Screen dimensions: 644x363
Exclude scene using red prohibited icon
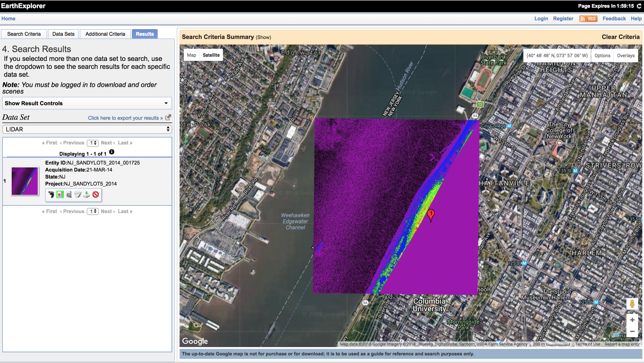click(x=95, y=194)
